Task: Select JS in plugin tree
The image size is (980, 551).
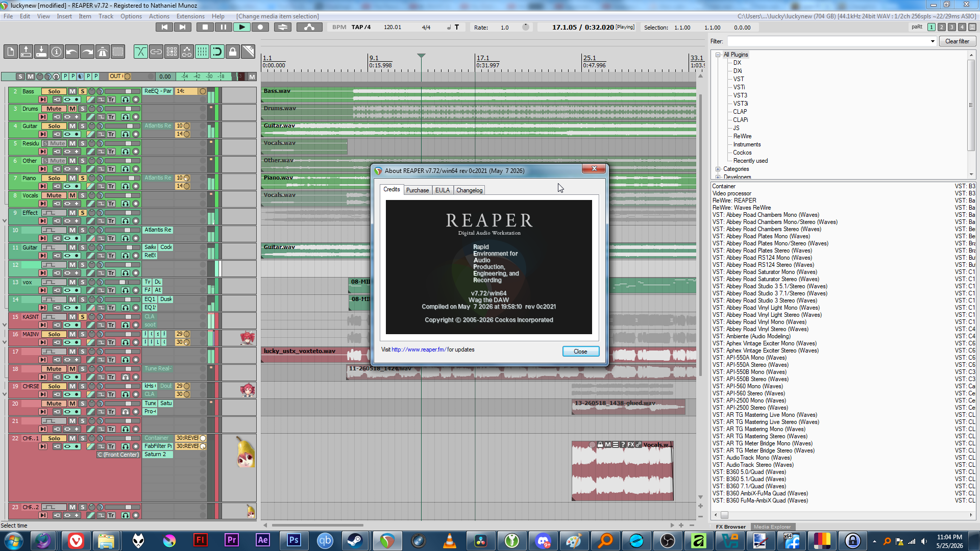Action: click(736, 128)
